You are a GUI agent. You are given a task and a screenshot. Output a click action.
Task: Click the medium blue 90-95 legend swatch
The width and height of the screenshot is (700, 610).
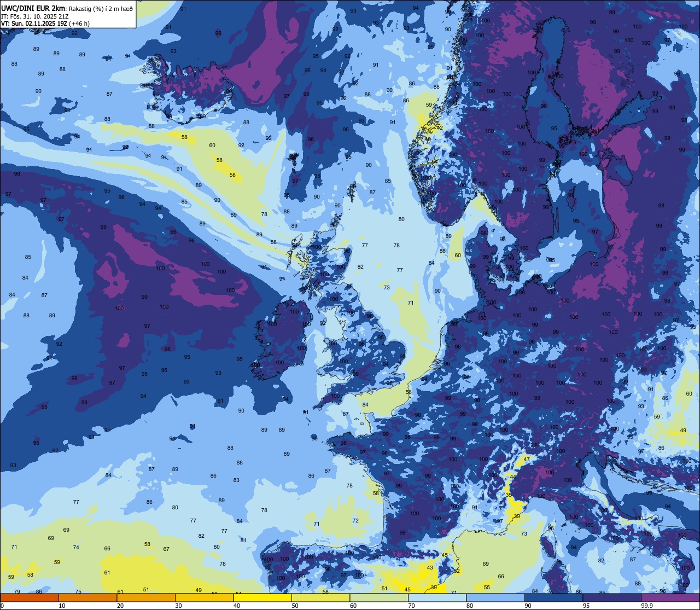553,598
